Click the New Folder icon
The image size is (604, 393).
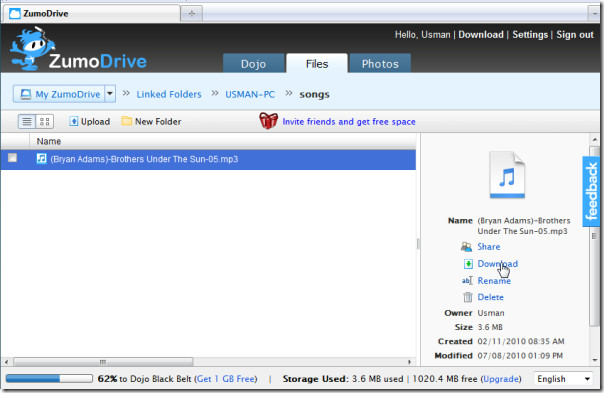click(x=126, y=121)
